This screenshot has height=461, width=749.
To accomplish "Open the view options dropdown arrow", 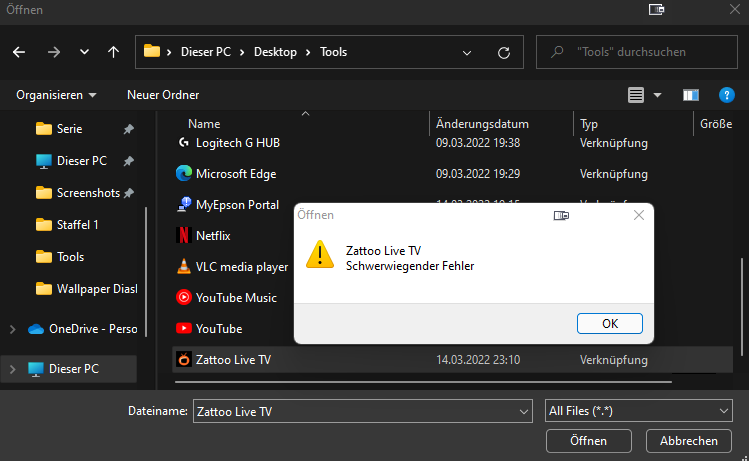I will pos(657,95).
